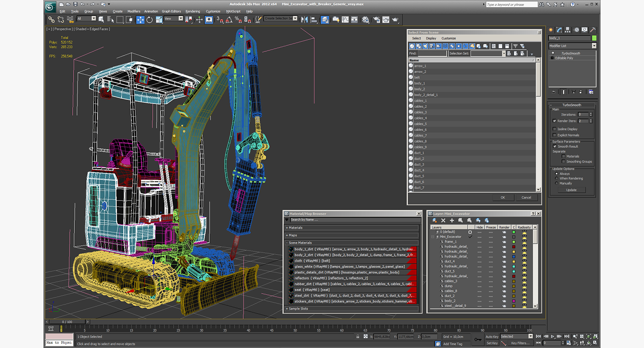Image resolution: width=644 pixels, height=348 pixels.
Task: Open the reference coordinate View dropdown
Action: [x=174, y=19]
